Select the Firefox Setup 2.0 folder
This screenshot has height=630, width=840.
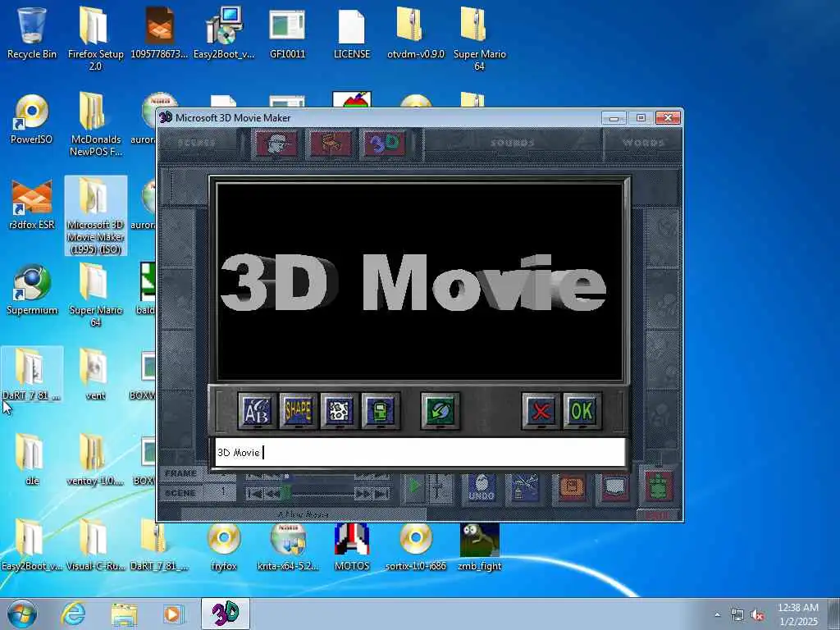tap(95, 38)
